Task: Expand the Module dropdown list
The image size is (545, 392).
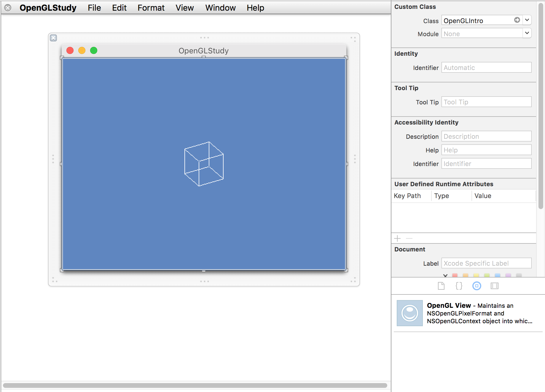Action: tap(527, 33)
